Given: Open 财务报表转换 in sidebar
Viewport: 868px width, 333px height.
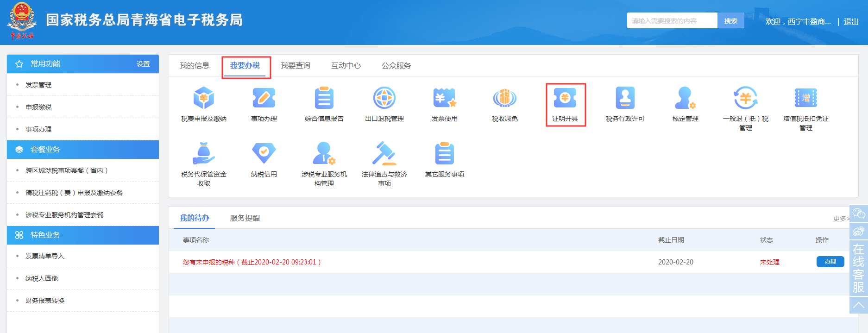Looking at the screenshot, I should (x=45, y=301).
